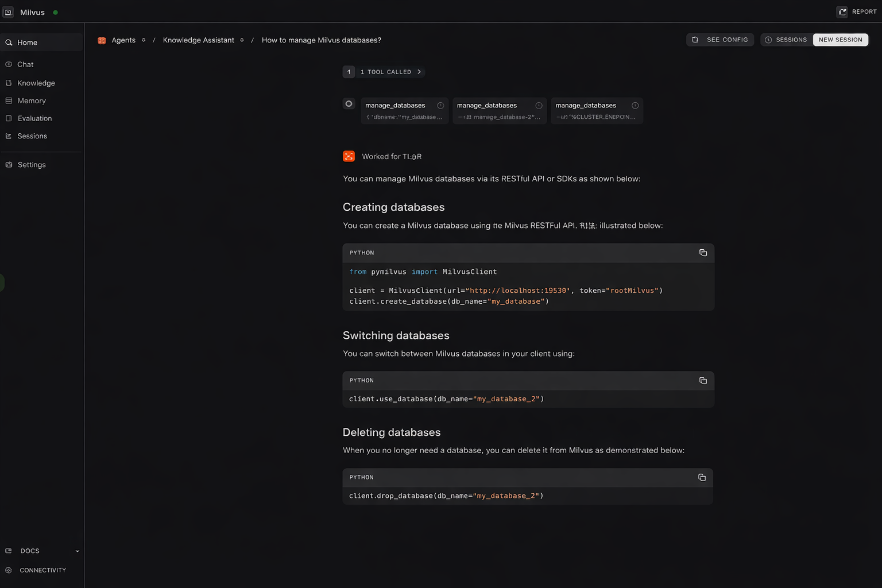Expand the Agents breadcrumb selector
The height and width of the screenshot is (588, 882).
click(144, 40)
